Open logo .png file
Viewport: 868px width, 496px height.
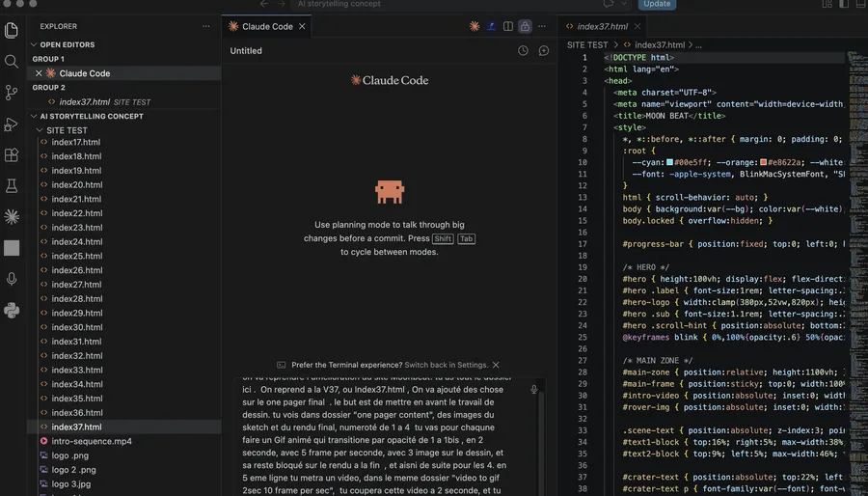(124, 455)
